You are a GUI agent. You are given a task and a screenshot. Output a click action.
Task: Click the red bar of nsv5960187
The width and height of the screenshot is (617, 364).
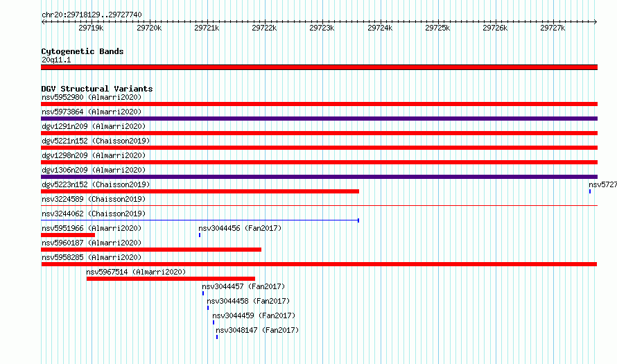pos(151,250)
